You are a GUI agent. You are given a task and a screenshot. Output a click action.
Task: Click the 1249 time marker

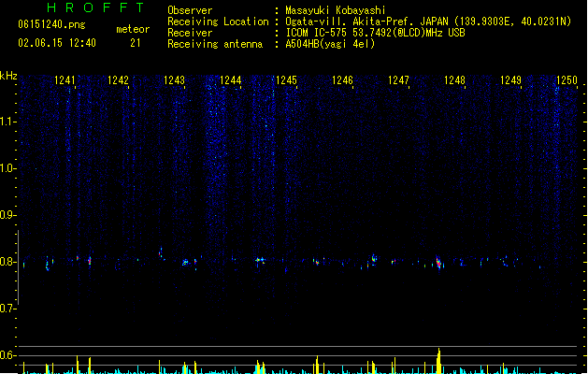pos(510,80)
